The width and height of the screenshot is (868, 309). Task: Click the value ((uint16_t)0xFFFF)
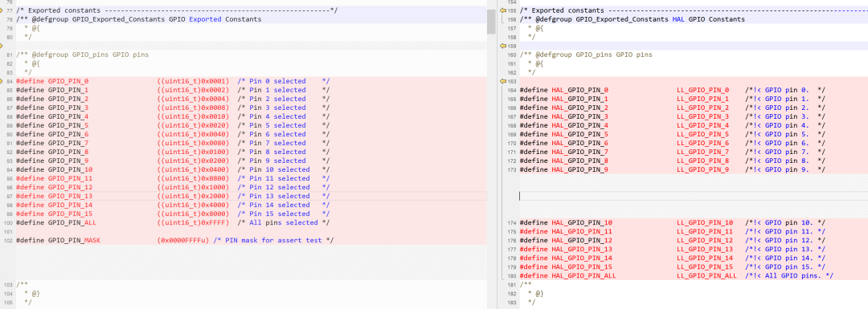coord(193,223)
